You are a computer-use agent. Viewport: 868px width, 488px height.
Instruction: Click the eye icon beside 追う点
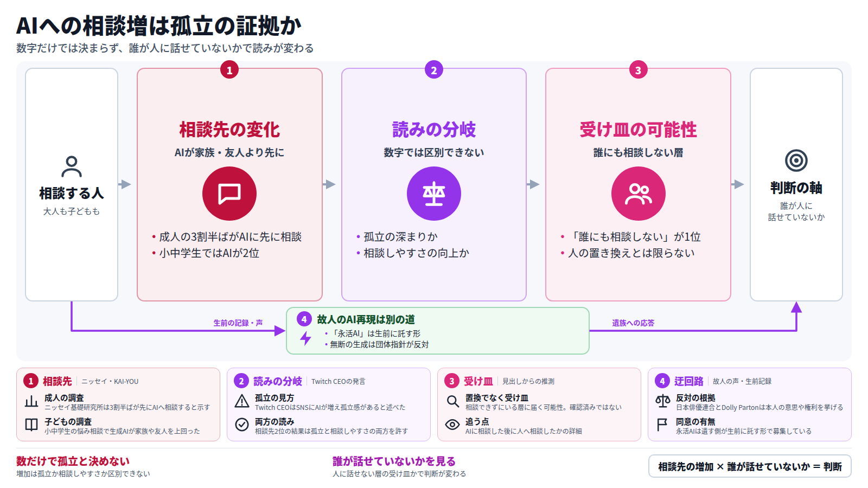(x=452, y=425)
